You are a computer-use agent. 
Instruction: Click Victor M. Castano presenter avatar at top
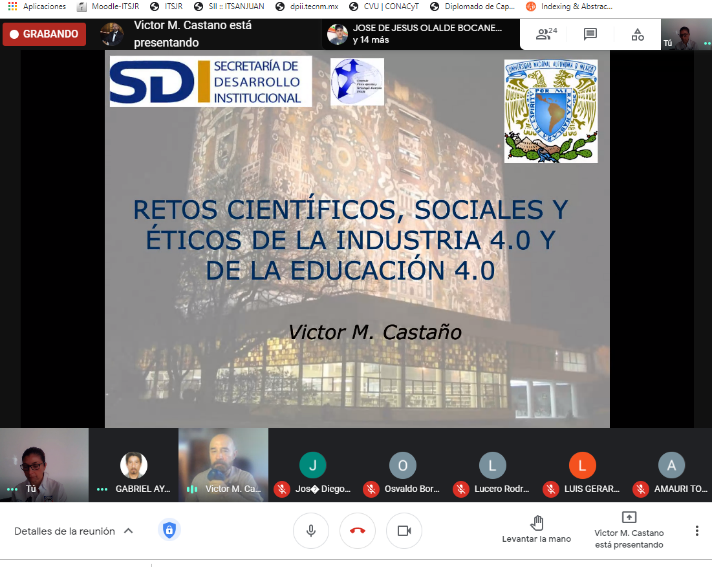point(111,34)
